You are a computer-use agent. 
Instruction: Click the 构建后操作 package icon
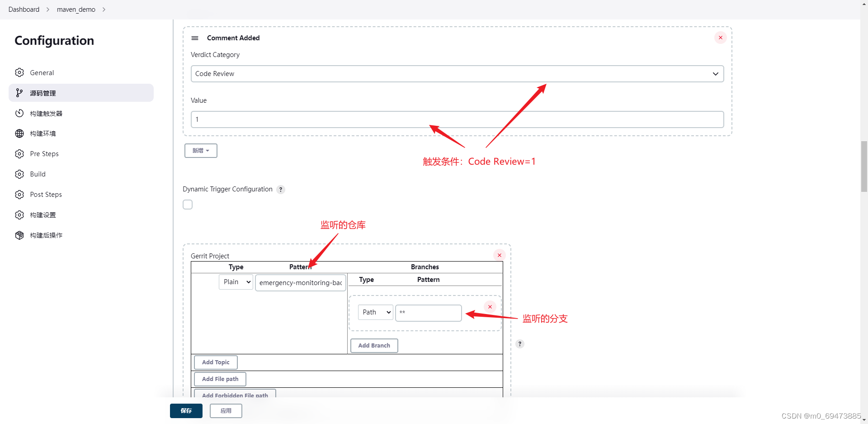(19, 235)
